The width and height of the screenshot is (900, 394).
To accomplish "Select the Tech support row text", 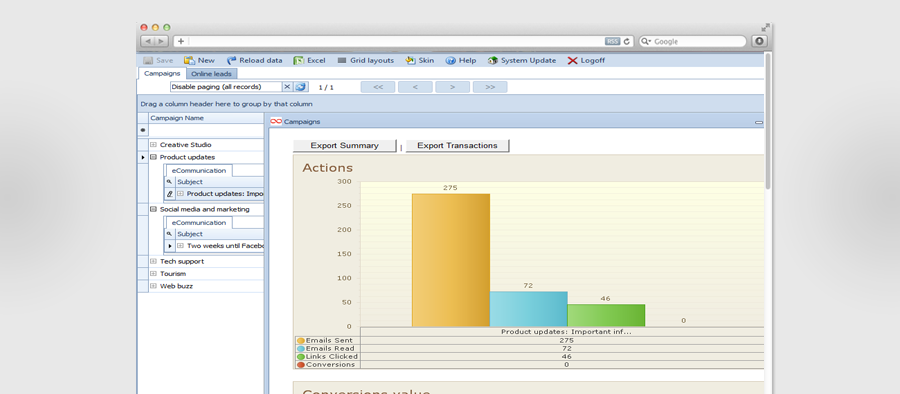I will [x=182, y=261].
